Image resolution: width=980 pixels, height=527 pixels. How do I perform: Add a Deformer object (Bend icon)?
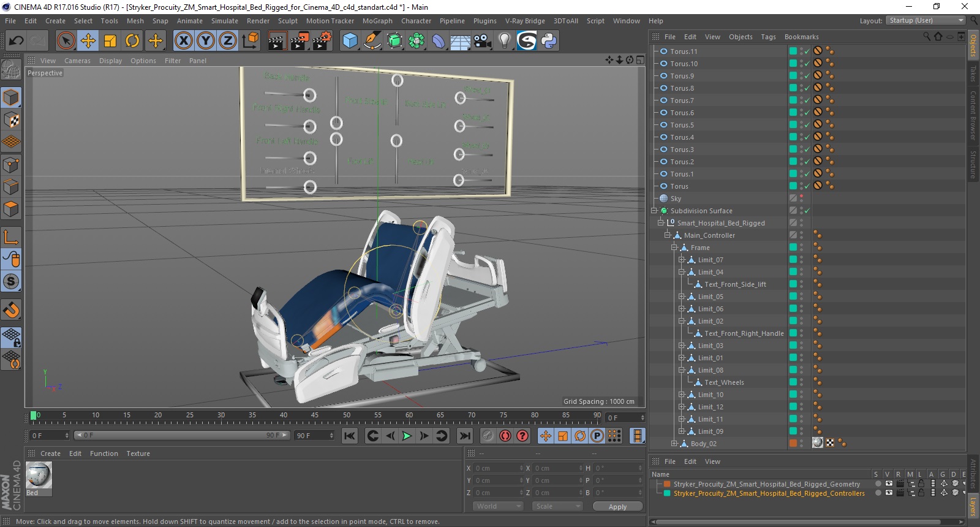coord(439,41)
